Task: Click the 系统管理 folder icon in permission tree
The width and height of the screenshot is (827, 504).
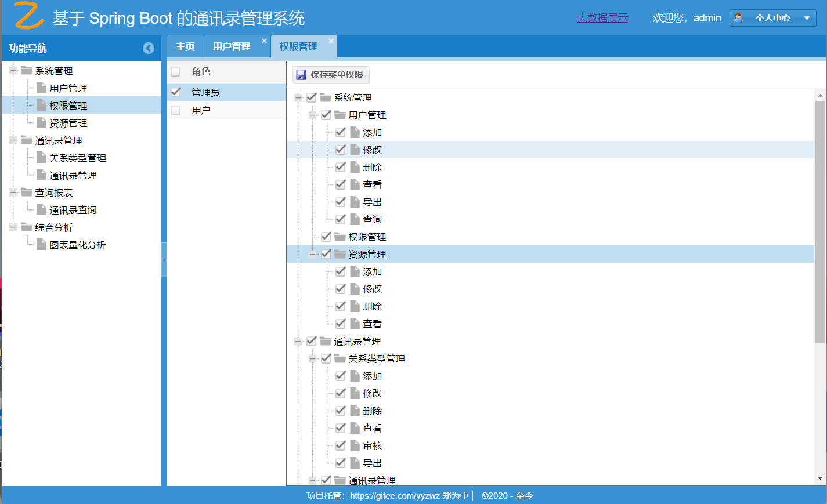Action: tap(326, 97)
